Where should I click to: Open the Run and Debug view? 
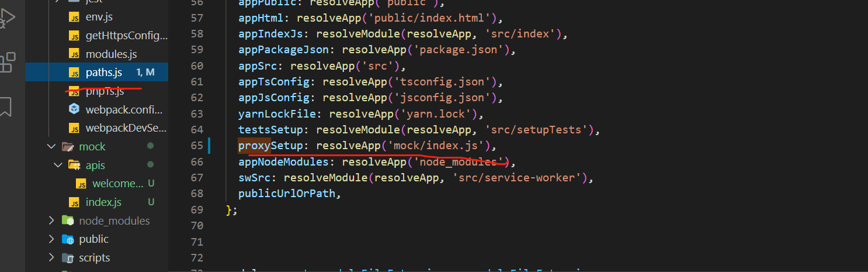pos(7,18)
